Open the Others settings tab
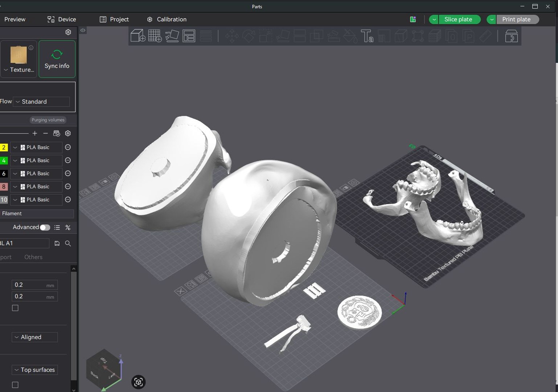 tap(33, 257)
